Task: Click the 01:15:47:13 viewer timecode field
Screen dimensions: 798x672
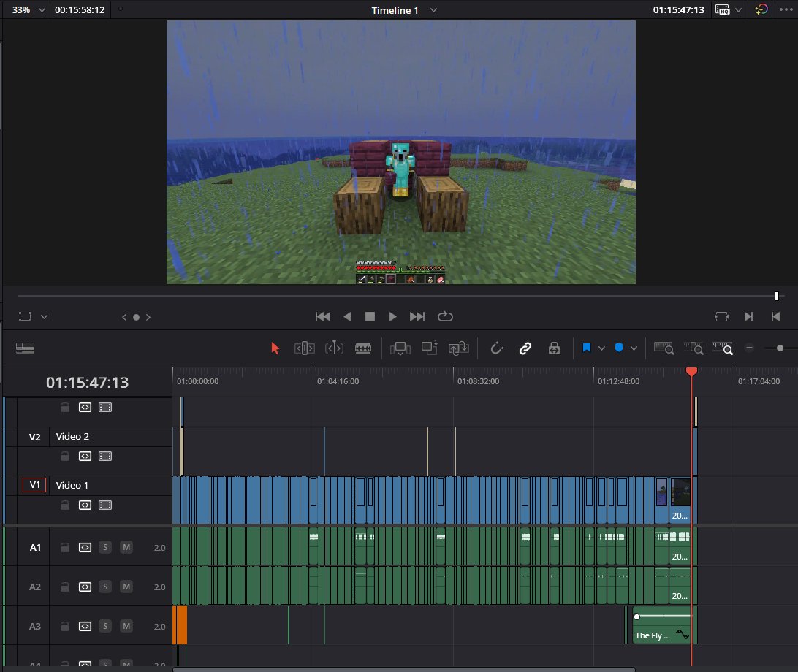Action: tap(678, 9)
